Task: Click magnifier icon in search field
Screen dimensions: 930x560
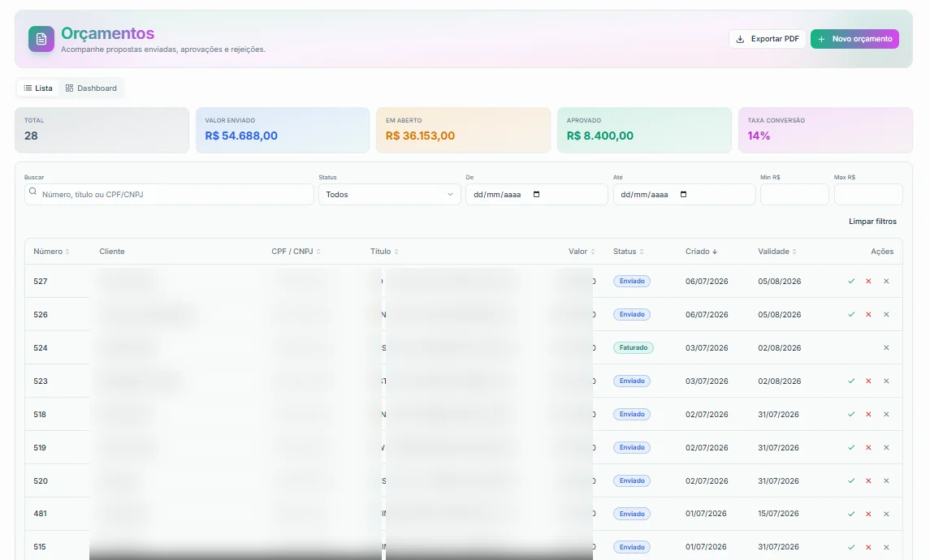Action: point(32,192)
